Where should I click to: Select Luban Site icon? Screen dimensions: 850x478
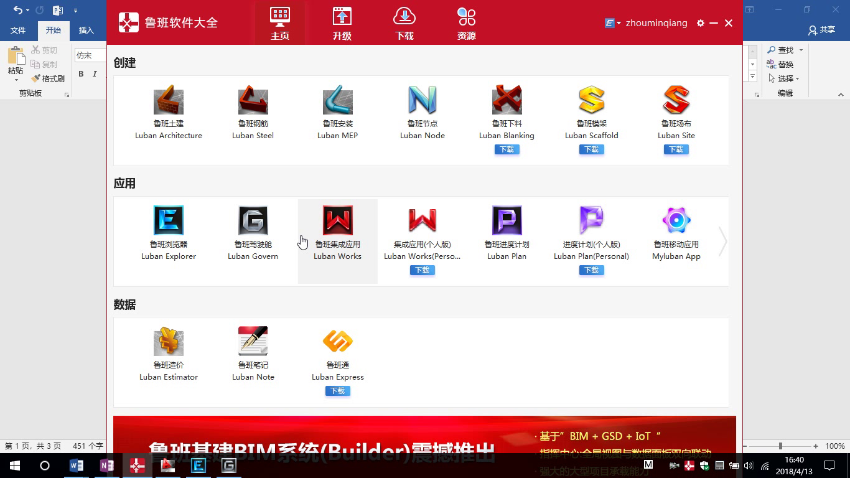676,100
